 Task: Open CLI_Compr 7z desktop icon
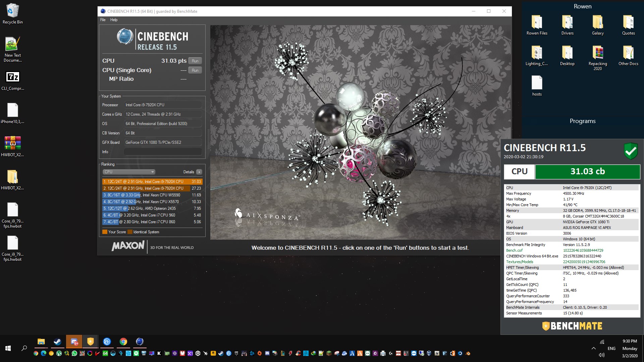click(x=13, y=81)
